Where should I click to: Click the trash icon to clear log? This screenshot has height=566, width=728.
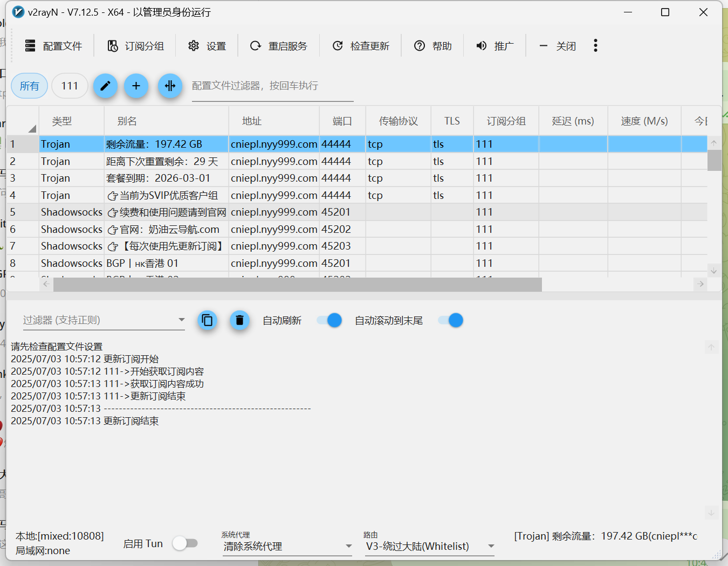pyautogui.click(x=239, y=320)
